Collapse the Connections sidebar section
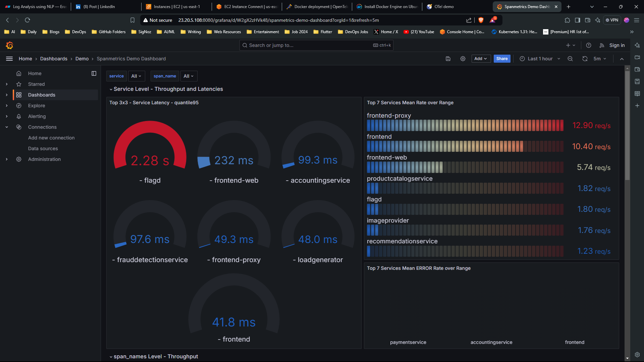Viewport: 644px width, 362px height. point(7,127)
